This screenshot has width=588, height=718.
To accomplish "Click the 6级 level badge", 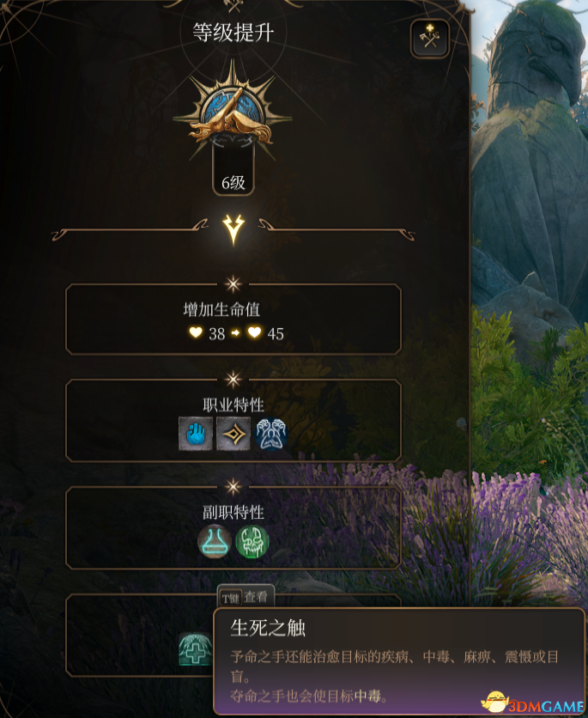I will point(233,183).
